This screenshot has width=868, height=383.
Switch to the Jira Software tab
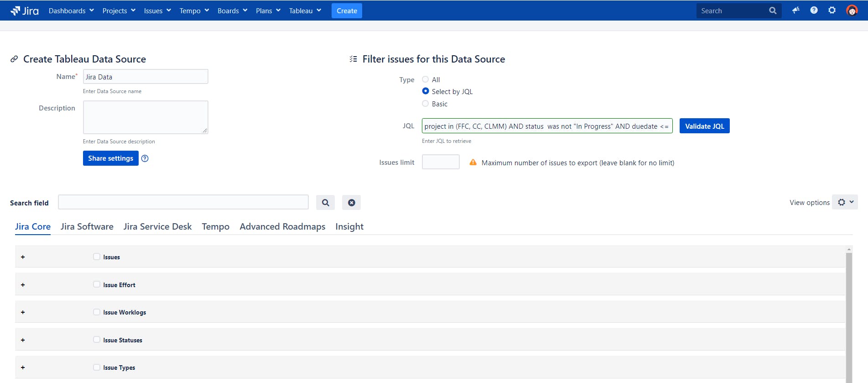(87, 226)
